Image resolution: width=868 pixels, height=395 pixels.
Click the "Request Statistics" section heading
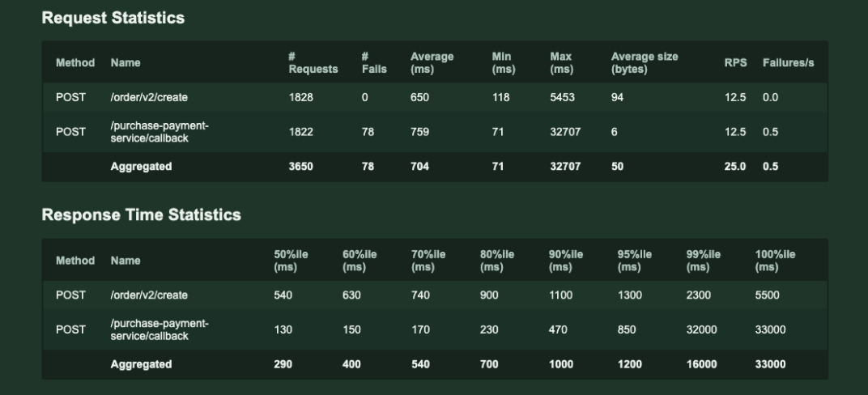(113, 18)
